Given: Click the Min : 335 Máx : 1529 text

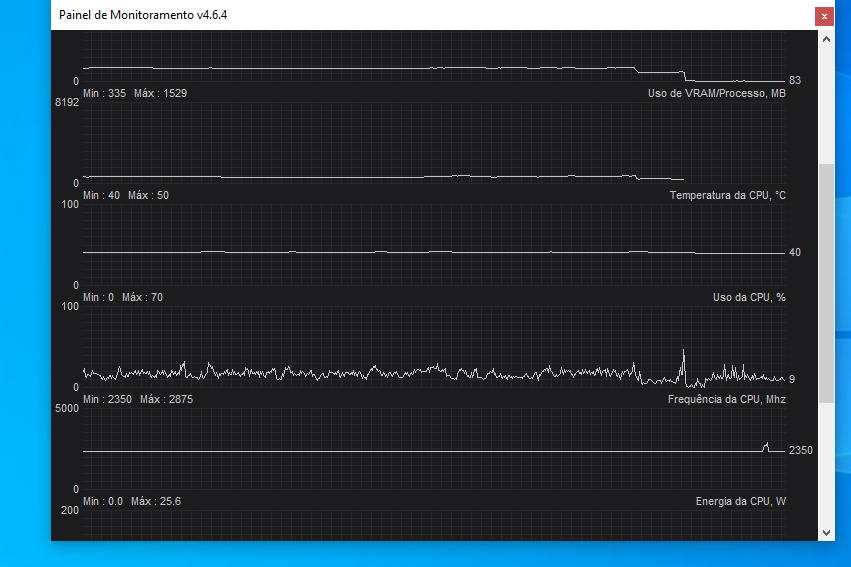Looking at the screenshot, I should tap(135, 93).
